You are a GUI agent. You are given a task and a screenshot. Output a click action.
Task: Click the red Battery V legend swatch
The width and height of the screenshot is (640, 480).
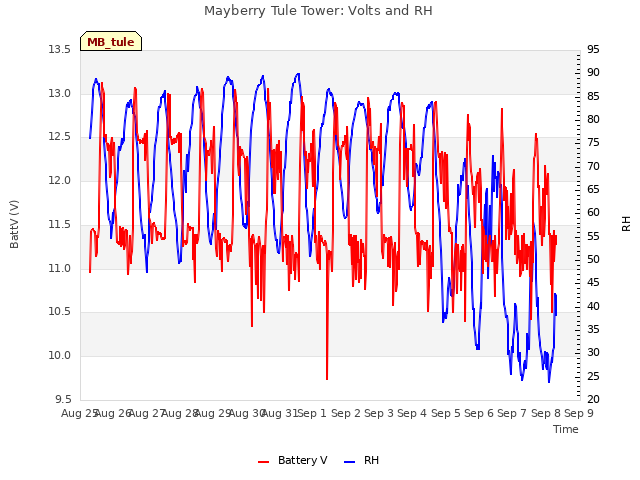(264, 462)
